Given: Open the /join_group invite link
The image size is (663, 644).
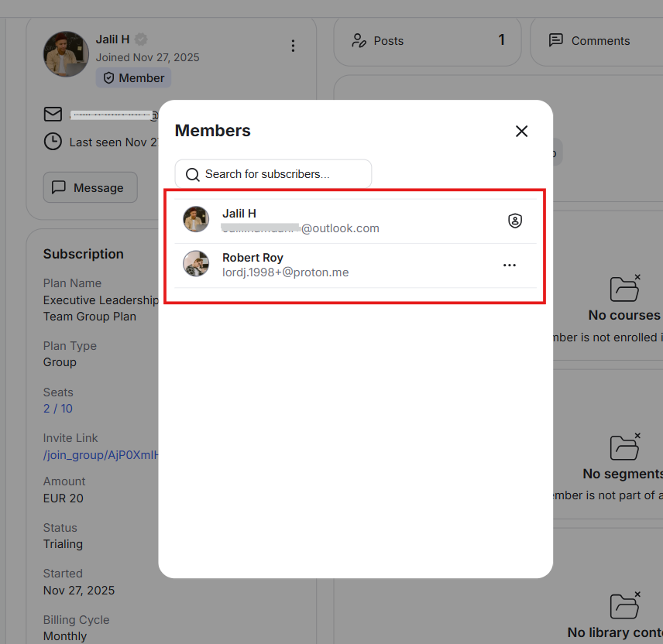Looking at the screenshot, I should coord(101,454).
